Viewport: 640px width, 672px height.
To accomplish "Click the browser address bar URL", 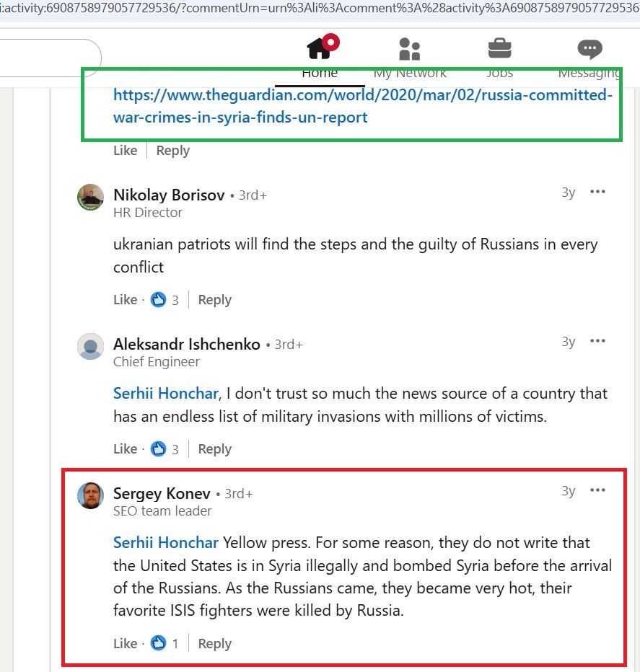I will [x=317, y=9].
